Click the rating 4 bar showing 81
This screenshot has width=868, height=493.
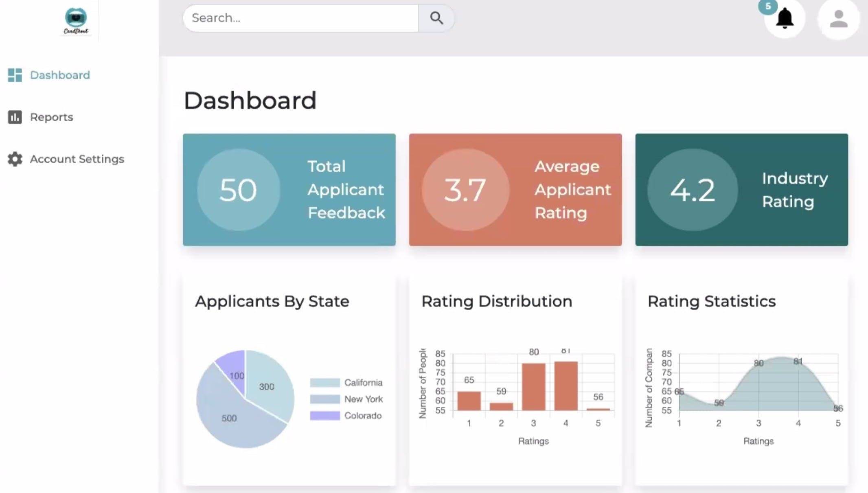[566, 386]
